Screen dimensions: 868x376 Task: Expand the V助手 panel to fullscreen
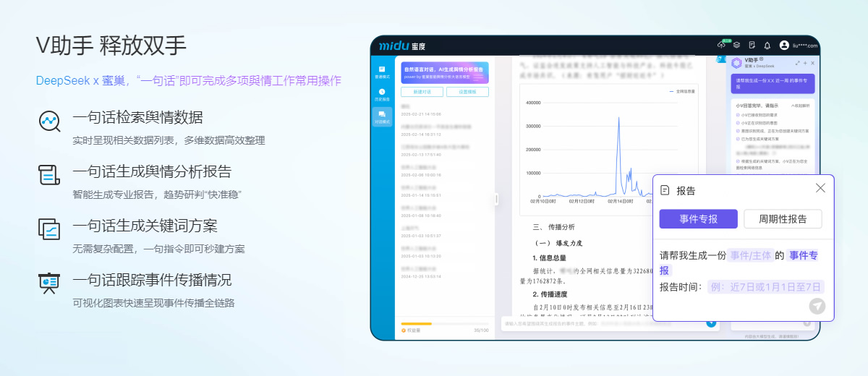pos(803,63)
